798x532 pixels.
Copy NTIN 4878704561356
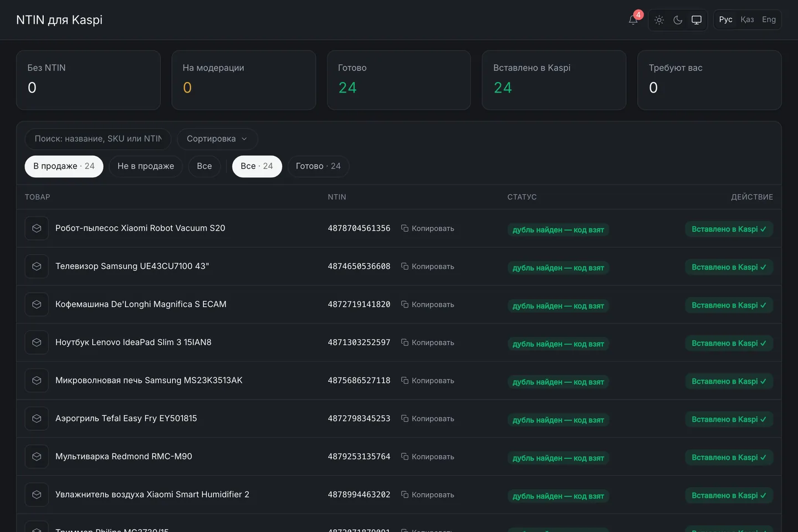(427, 228)
